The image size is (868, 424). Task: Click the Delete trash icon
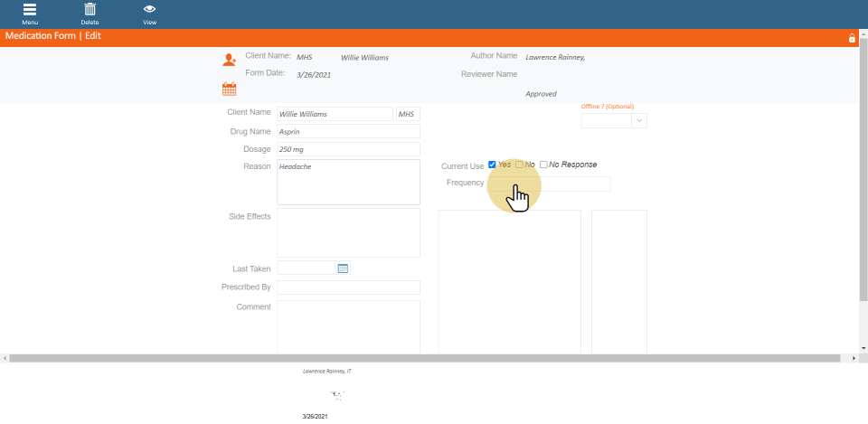[90, 10]
